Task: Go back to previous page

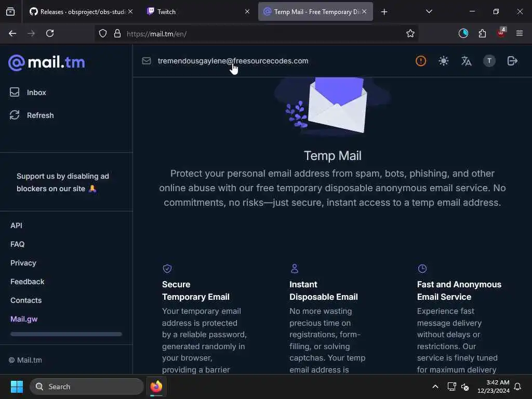Action: coord(12,33)
